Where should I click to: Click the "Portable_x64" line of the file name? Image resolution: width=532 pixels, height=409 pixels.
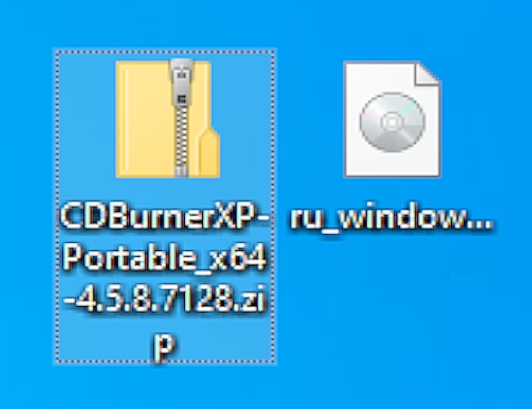165,258
